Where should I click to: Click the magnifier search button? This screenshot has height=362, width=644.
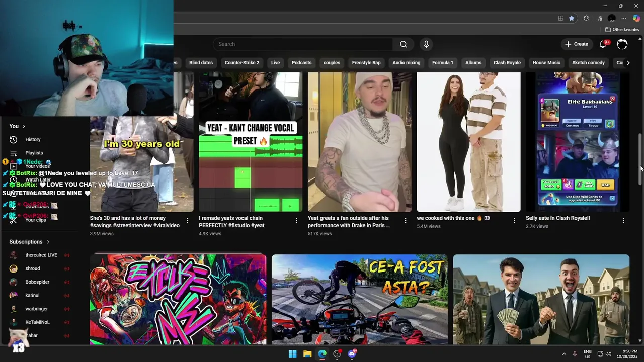(x=404, y=44)
